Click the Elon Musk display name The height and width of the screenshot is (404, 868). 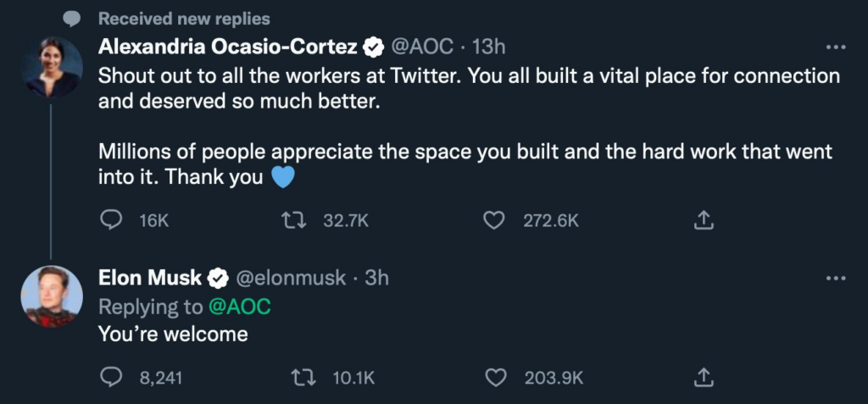click(x=150, y=278)
